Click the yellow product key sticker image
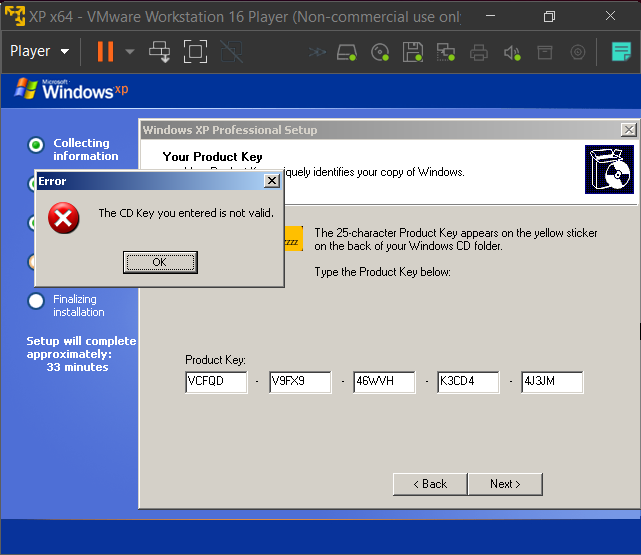 [294, 238]
